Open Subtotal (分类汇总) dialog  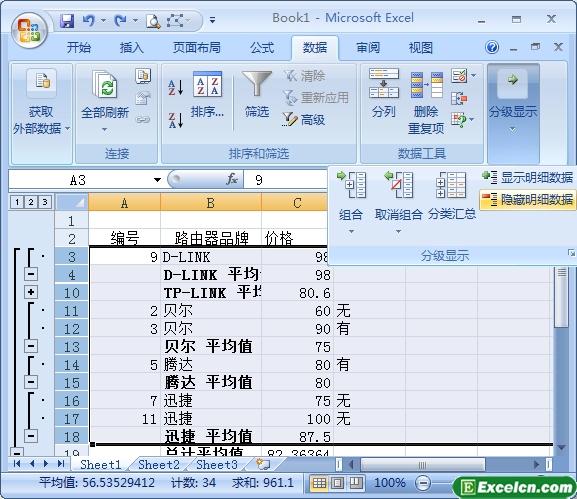click(x=452, y=196)
